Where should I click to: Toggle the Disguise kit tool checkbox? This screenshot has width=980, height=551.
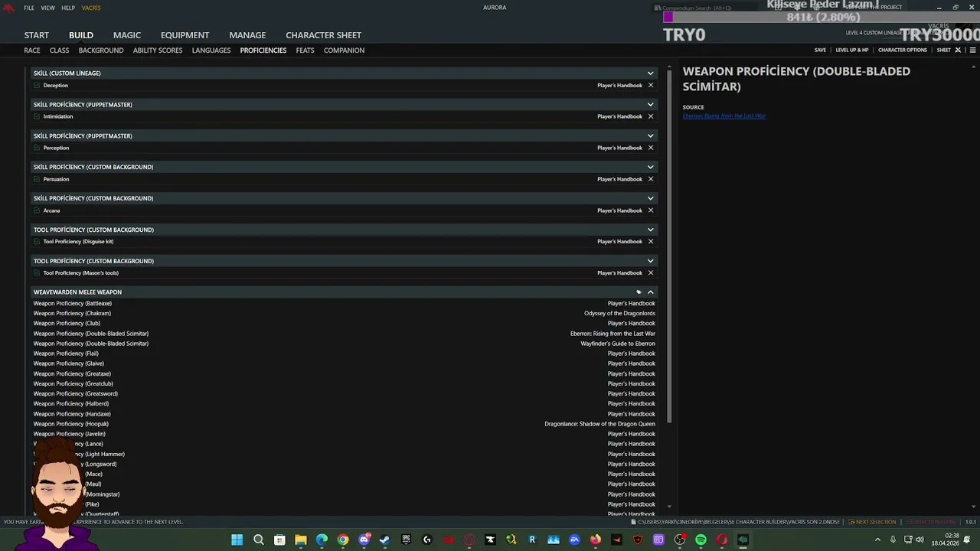coord(37,241)
